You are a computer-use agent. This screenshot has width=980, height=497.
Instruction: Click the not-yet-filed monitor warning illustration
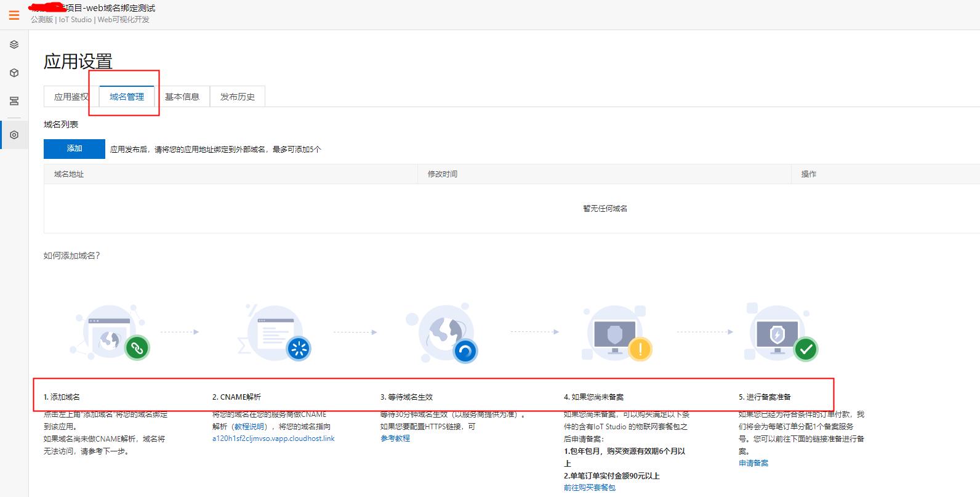pyautogui.click(x=617, y=333)
